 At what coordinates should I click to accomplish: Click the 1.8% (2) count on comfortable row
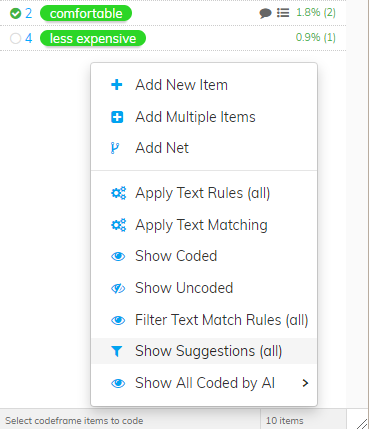click(x=316, y=13)
